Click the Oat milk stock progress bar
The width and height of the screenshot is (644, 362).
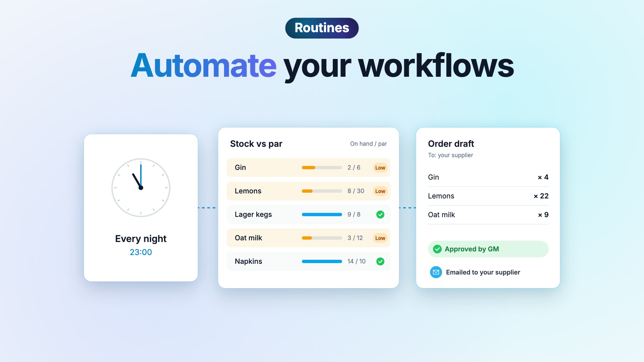tap(322, 238)
